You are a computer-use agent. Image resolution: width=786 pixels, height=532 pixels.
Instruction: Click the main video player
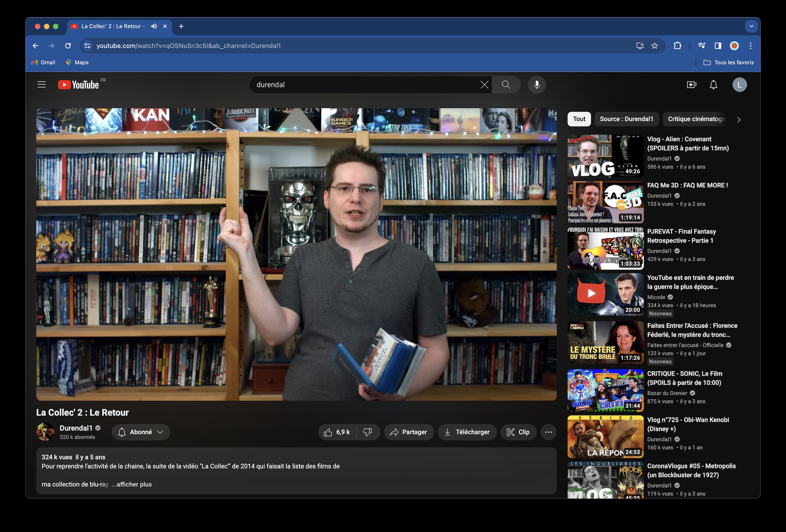296,254
